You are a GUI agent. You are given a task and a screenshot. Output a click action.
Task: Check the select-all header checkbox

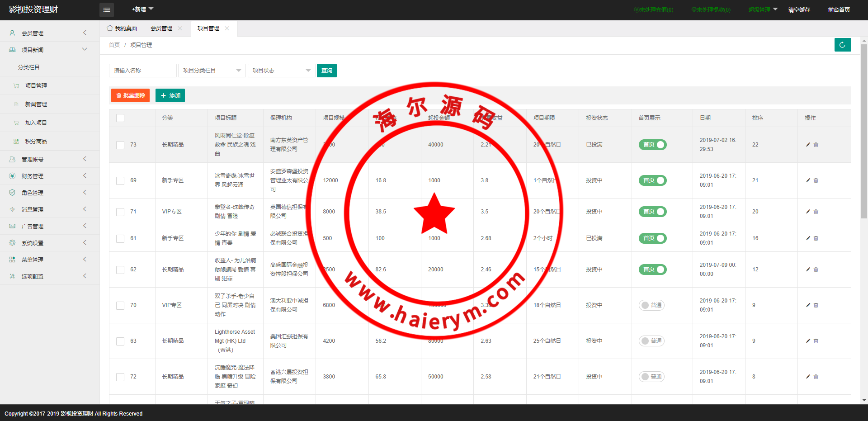tap(120, 118)
